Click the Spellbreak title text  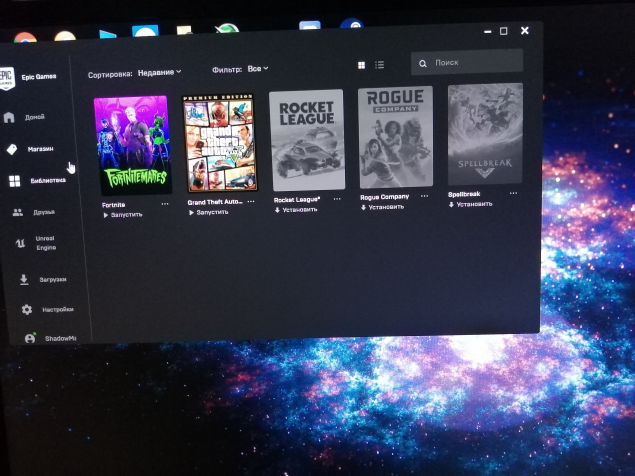click(x=464, y=194)
